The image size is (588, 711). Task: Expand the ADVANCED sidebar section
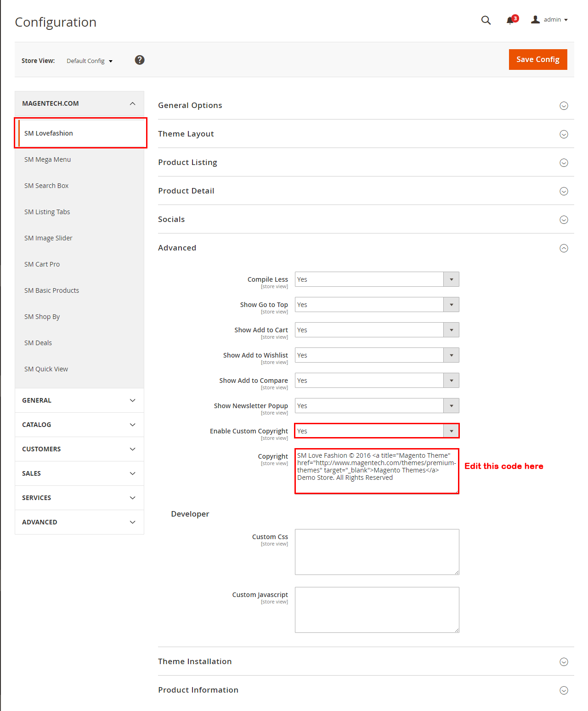coord(79,522)
